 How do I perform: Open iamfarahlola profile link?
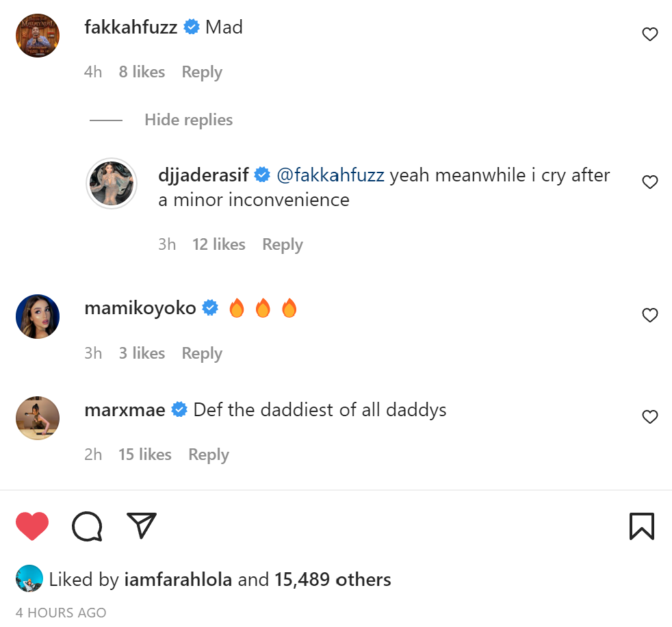(180, 580)
